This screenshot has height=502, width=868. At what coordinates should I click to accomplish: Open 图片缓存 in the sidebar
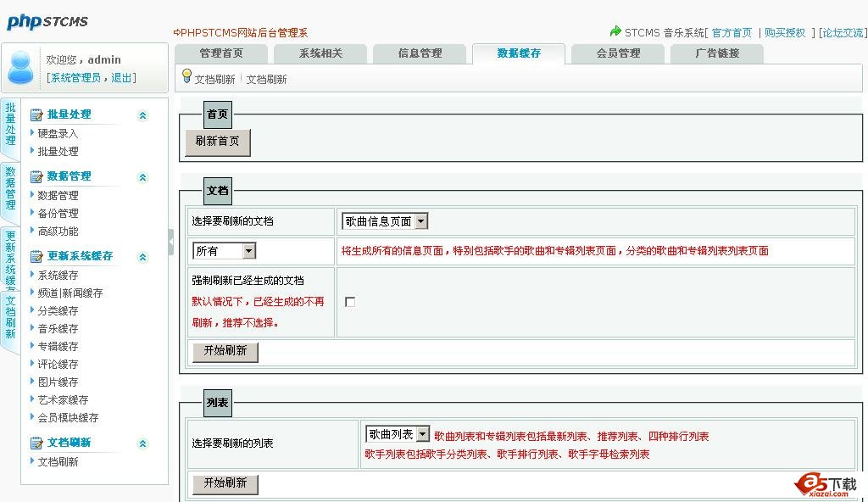58,382
